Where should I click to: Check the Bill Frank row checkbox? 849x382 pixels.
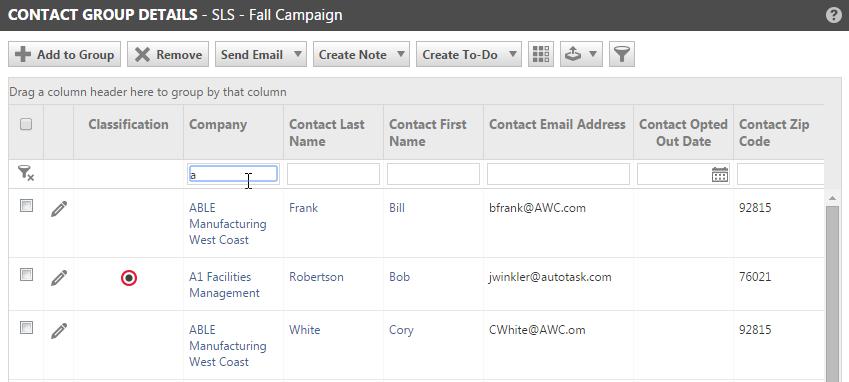(26, 206)
